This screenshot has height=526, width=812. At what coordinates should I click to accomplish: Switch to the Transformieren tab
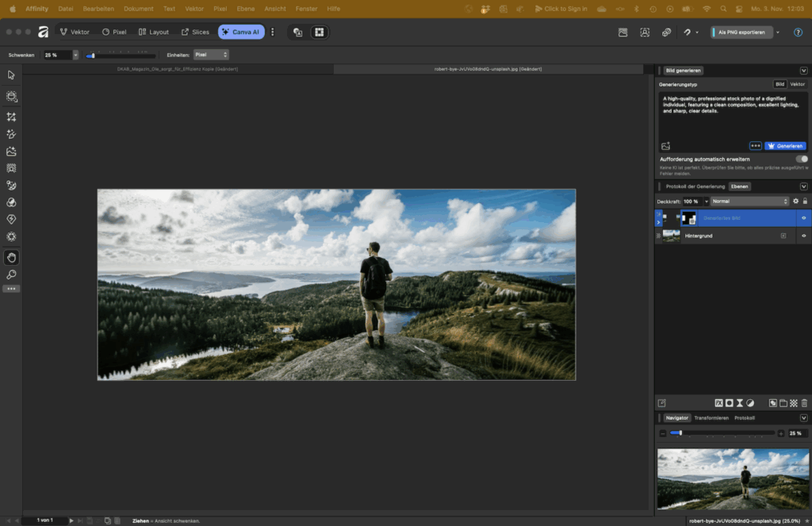(x=711, y=418)
